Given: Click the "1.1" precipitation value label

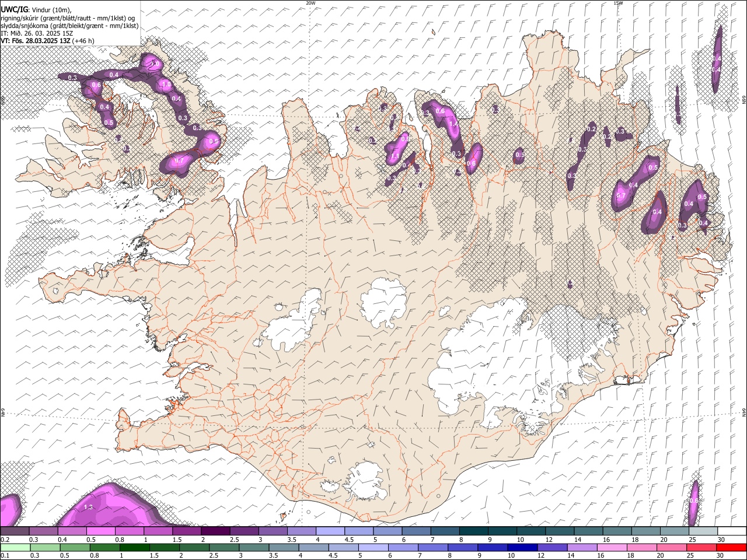Looking at the screenshot, I should tap(395, 156).
